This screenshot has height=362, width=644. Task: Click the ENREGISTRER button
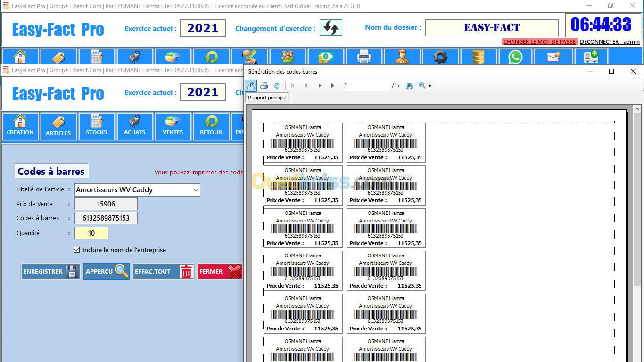(x=50, y=271)
